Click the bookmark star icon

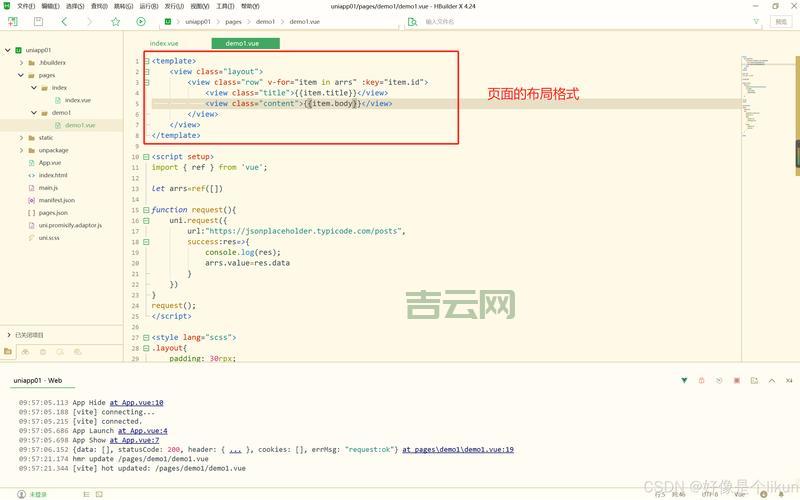click(x=115, y=21)
